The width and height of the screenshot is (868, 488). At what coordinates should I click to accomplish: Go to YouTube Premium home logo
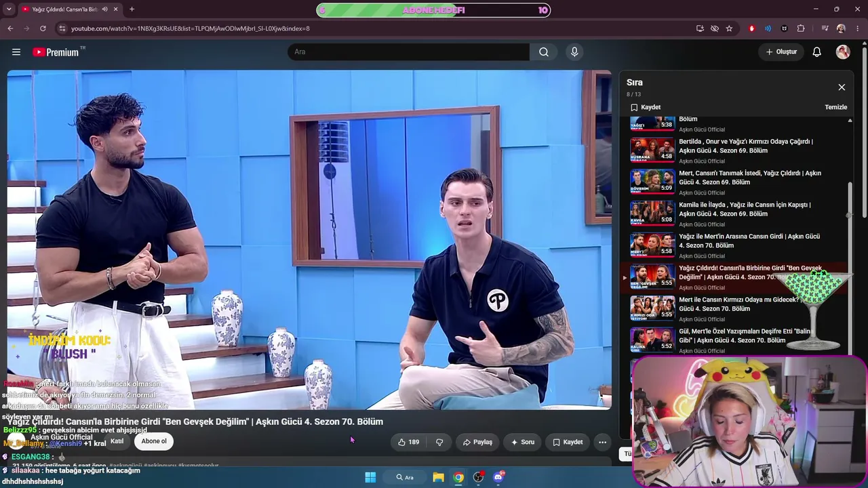pos(56,52)
